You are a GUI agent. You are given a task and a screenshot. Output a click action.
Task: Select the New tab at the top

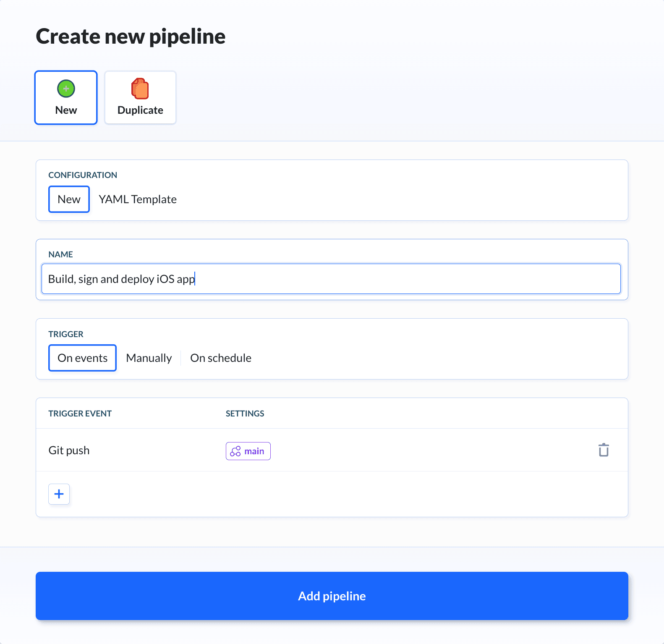coord(66,97)
